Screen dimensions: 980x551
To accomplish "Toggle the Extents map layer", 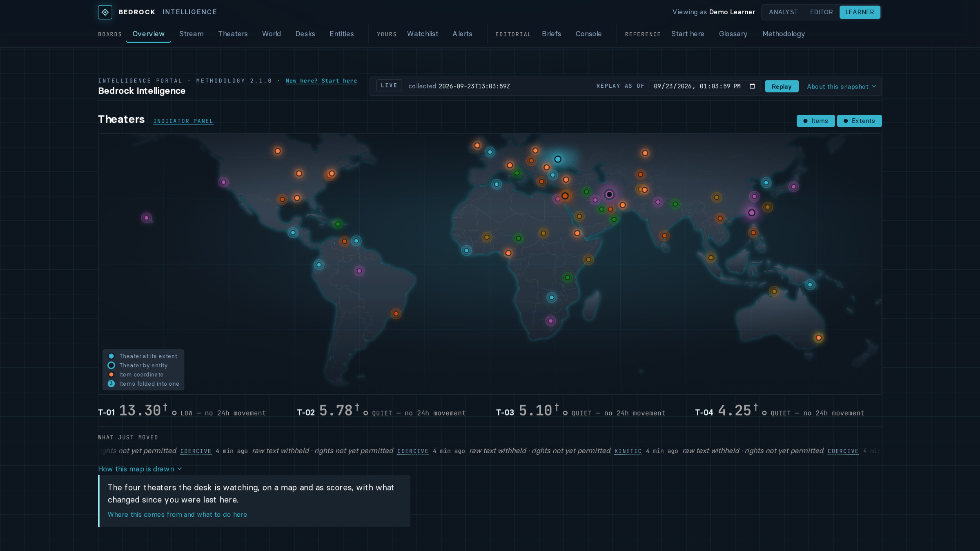I will [859, 121].
